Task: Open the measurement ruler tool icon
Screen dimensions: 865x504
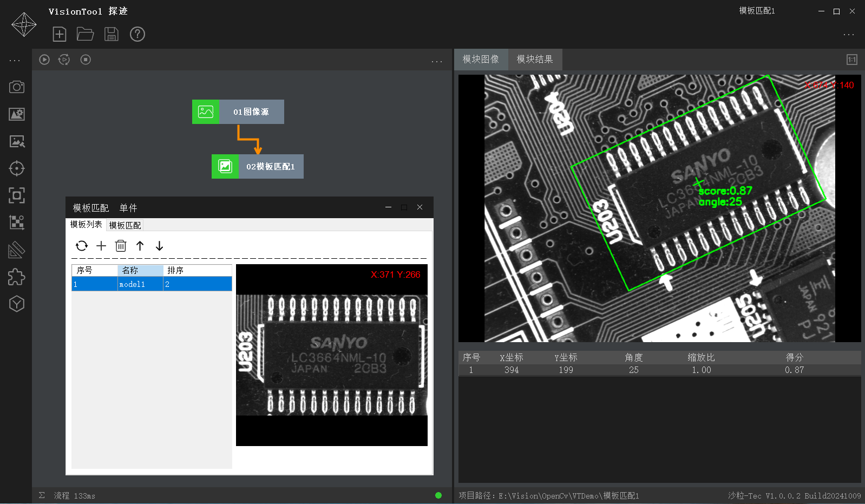Action: click(x=17, y=250)
